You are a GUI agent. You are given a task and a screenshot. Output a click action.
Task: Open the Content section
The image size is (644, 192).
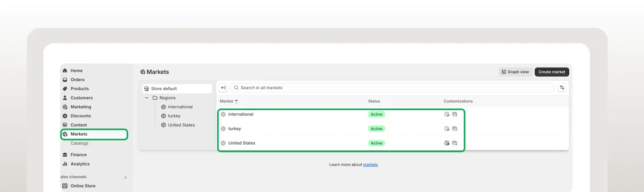(x=79, y=125)
